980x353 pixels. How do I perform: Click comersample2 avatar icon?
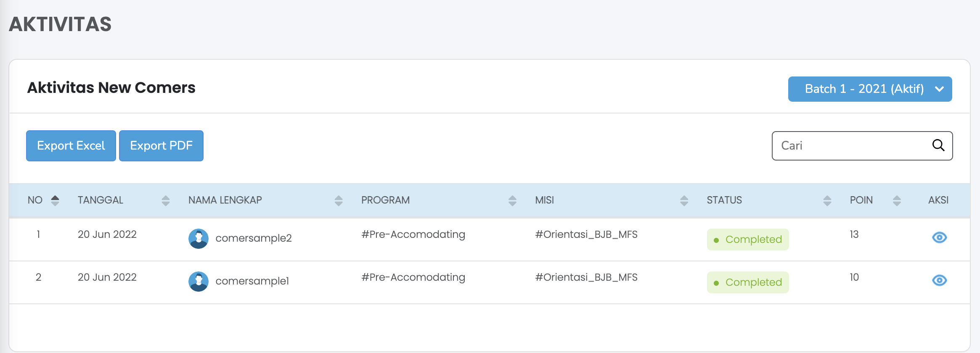coord(199,239)
